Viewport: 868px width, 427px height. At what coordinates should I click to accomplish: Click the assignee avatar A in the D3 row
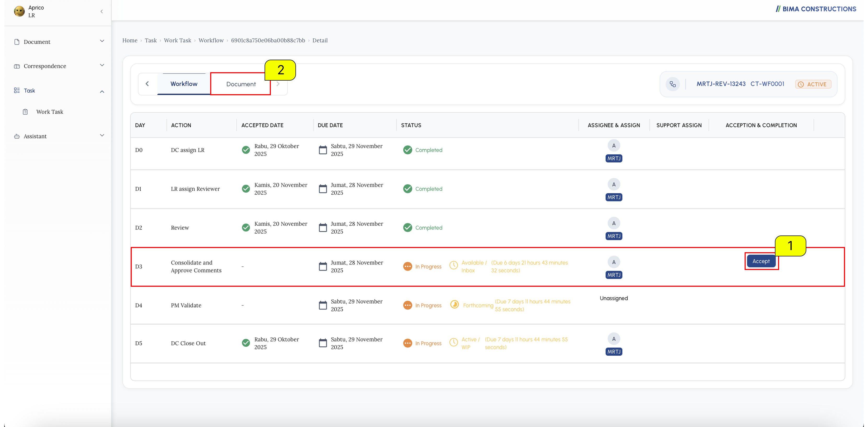coord(614,262)
